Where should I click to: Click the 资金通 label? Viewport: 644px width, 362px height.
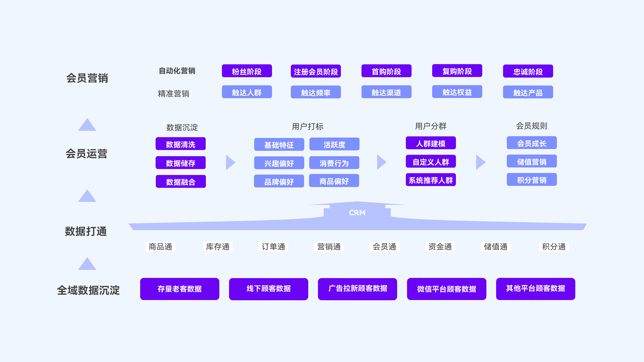coord(440,247)
